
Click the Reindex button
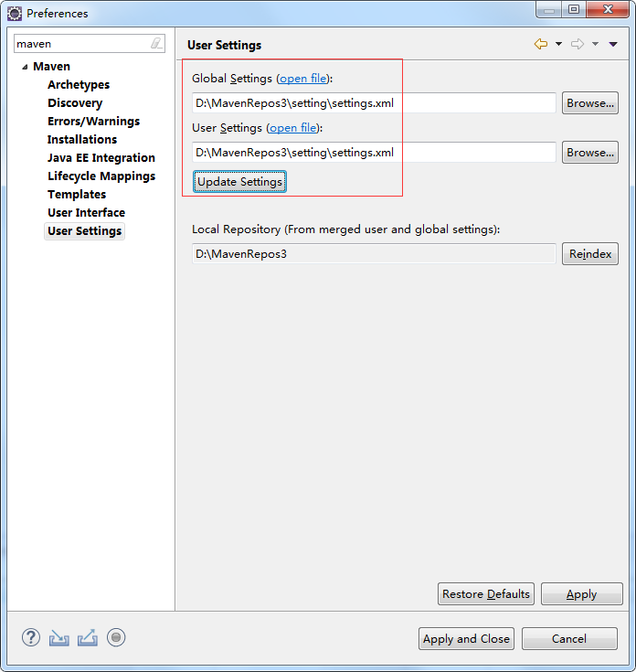point(589,254)
